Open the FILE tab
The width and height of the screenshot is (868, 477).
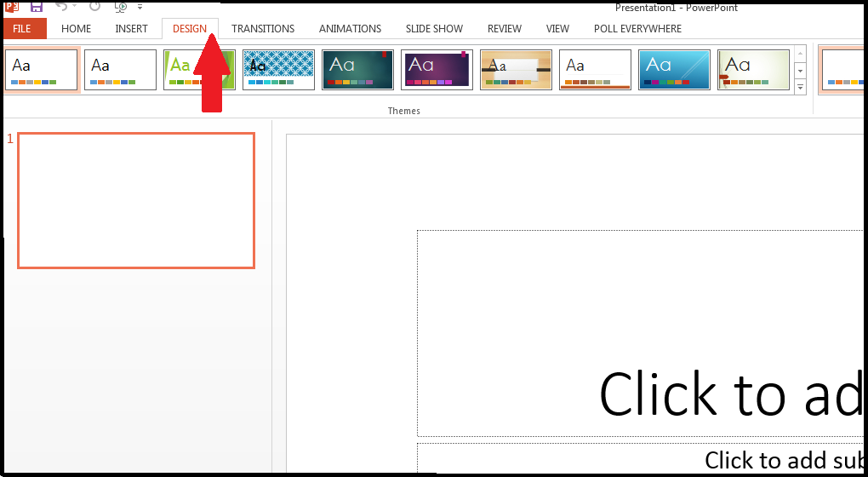tap(25, 29)
